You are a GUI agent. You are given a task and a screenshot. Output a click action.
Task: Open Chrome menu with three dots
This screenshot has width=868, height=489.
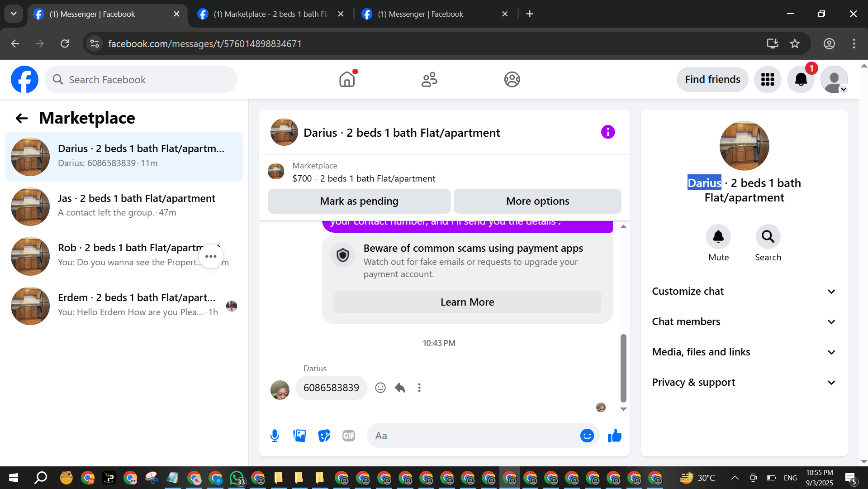[x=854, y=43]
